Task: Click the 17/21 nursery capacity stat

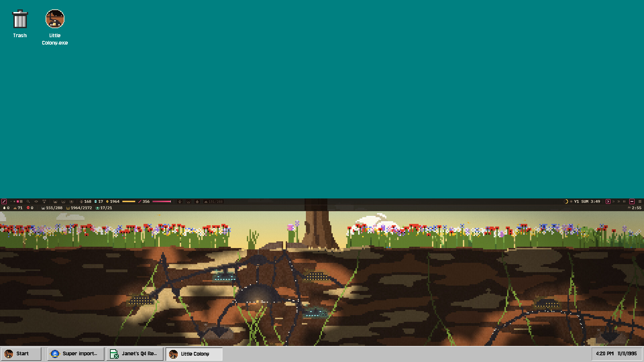Action: point(104,208)
